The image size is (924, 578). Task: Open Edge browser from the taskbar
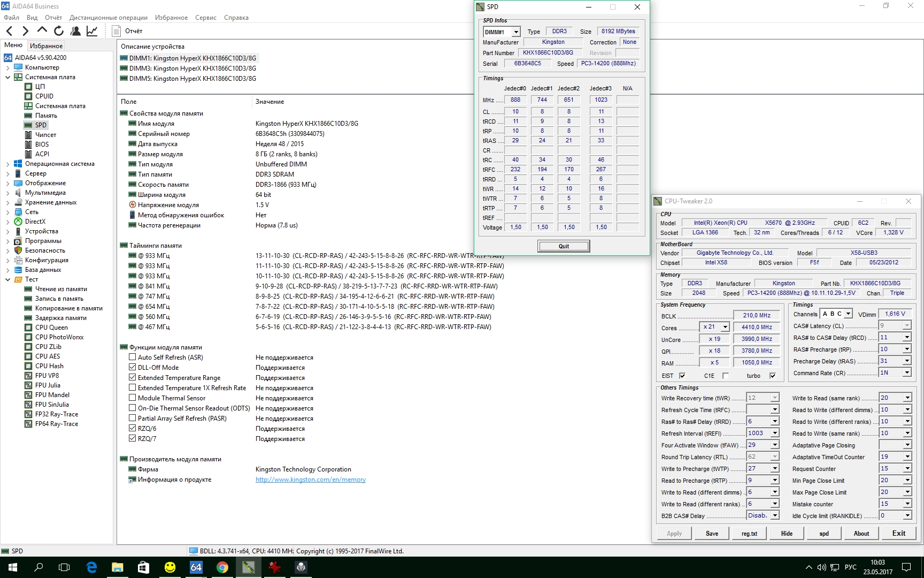[x=91, y=567]
